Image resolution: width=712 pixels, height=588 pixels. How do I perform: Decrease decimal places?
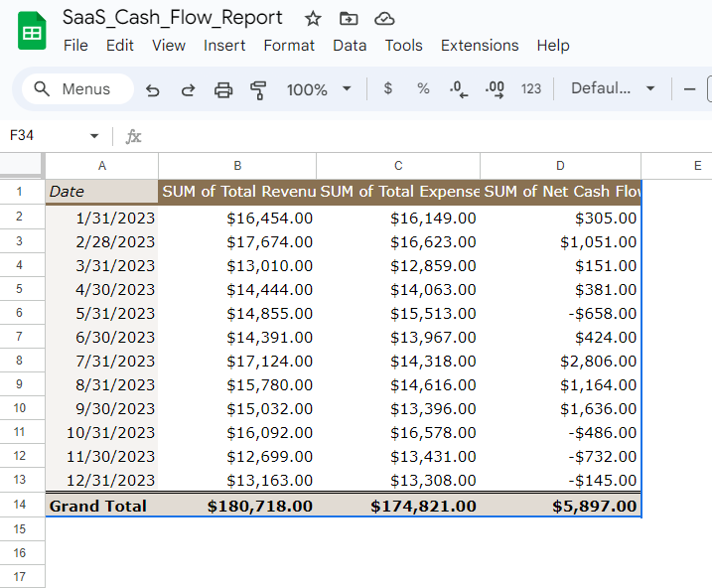(458, 89)
